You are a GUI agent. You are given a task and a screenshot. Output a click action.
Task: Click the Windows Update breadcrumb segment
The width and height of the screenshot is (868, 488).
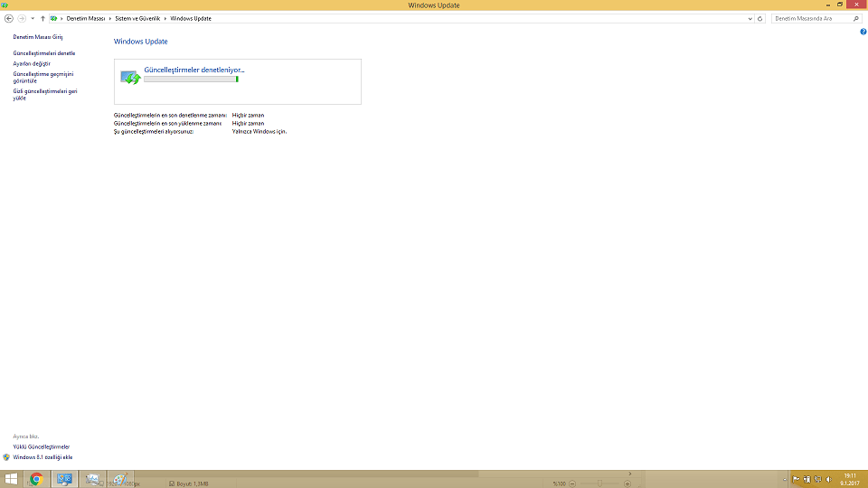[191, 19]
